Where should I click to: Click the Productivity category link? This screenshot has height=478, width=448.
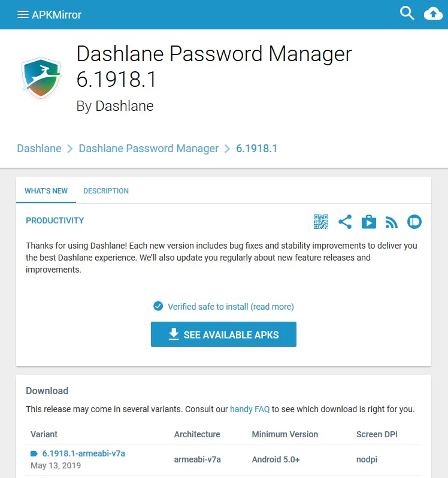(55, 220)
